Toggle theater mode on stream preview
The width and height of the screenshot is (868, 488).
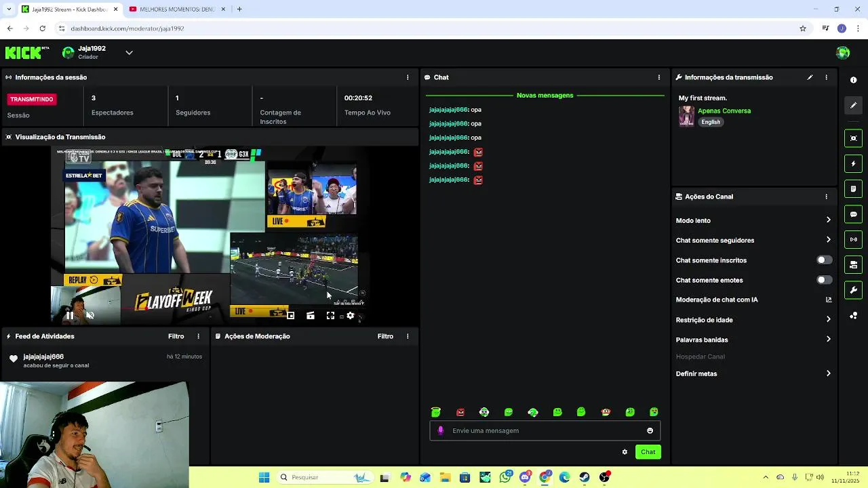coord(311,315)
